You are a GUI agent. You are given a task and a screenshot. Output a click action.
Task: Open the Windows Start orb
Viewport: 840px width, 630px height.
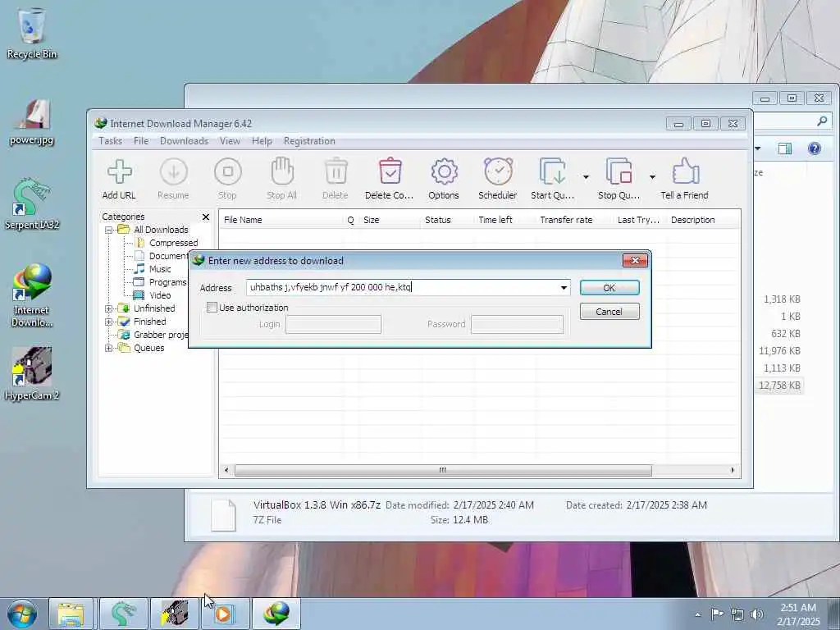(22, 614)
